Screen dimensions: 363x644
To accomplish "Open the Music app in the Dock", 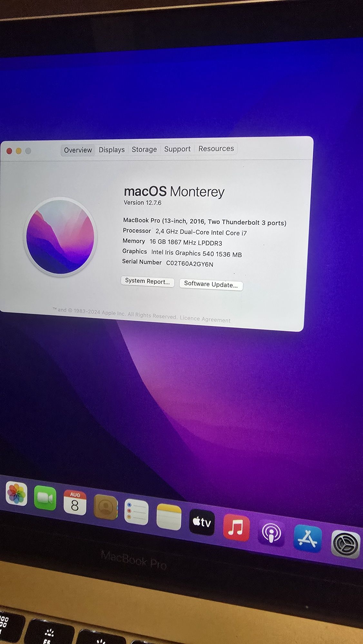I will [x=236, y=528].
